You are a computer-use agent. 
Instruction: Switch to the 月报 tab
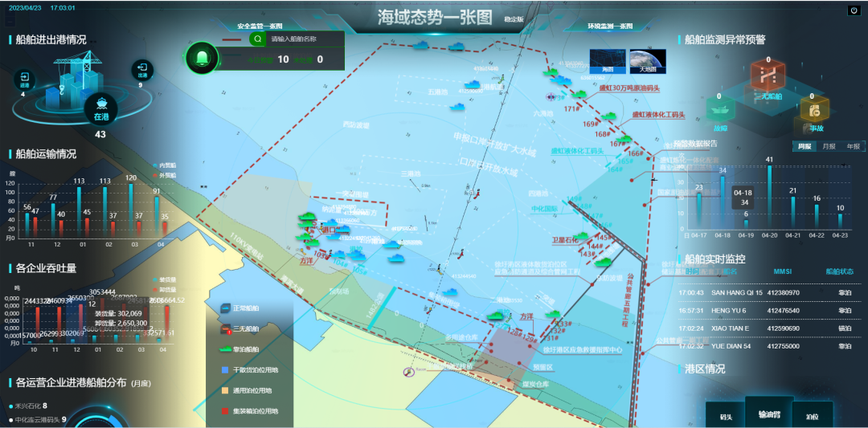(829, 146)
